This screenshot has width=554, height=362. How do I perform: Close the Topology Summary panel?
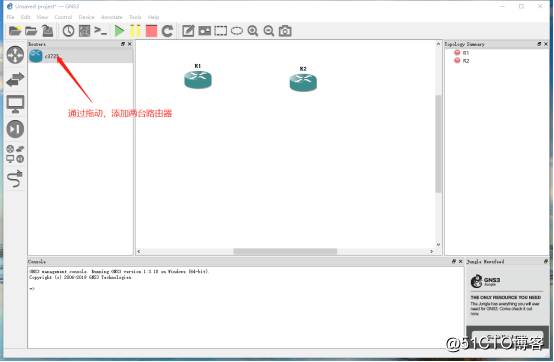pos(546,44)
